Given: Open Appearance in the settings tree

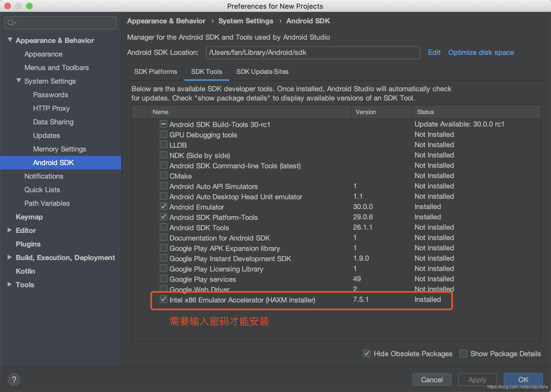Looking at the screenshot, I should click(x=43, y=54).
